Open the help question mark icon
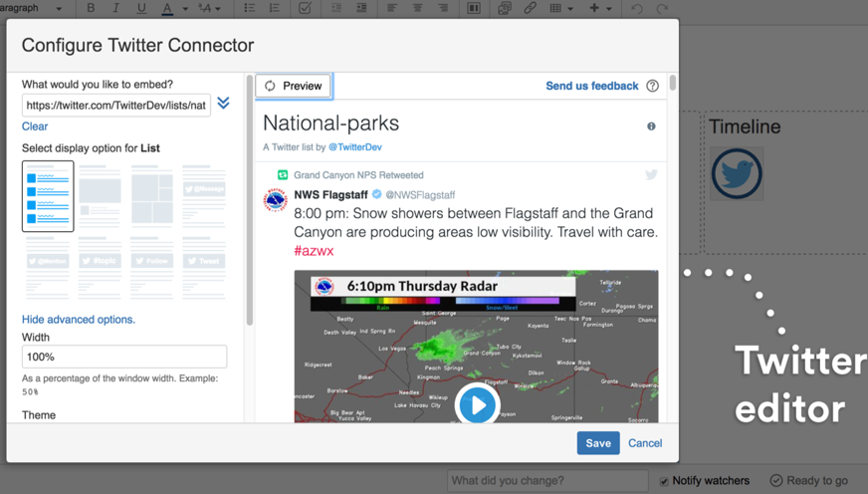868x494 pixels. click(653, 86)
